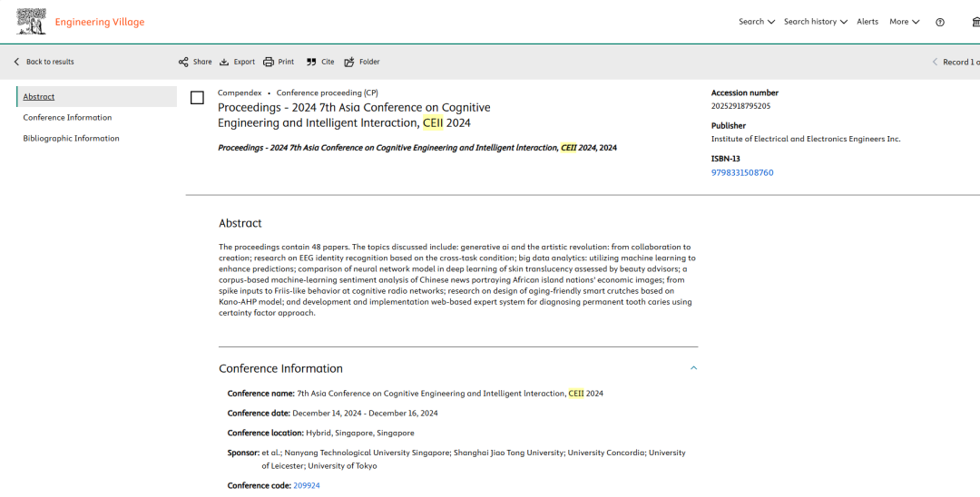The image size is (980, 497).
Task: Click the Export download icon
Action: 224,62
